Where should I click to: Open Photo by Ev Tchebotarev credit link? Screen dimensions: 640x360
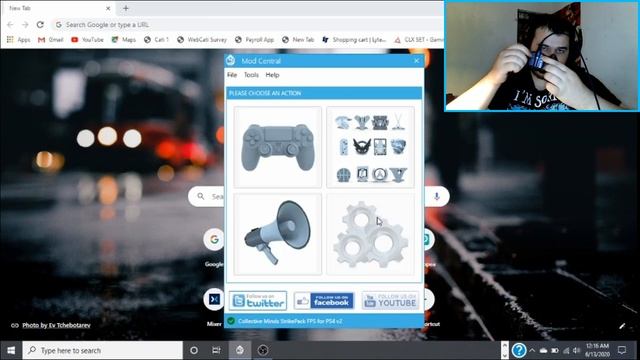pos(56,325)
